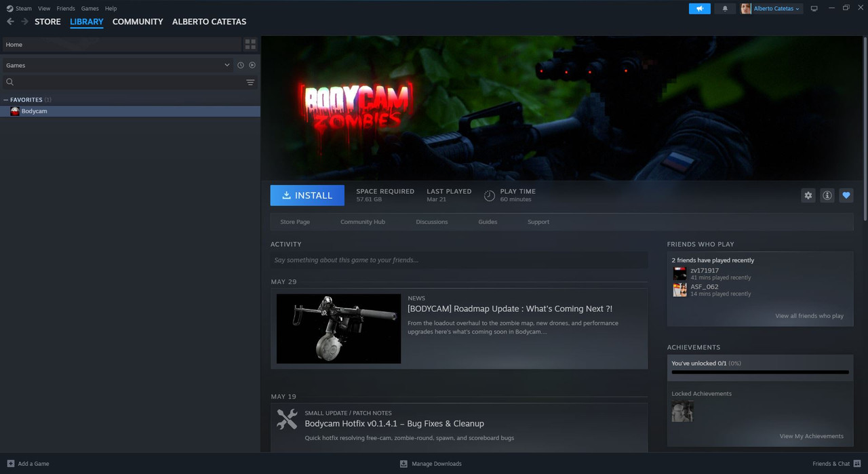
Task: Click the Locked Achievements label
Action: click(701, 394)
